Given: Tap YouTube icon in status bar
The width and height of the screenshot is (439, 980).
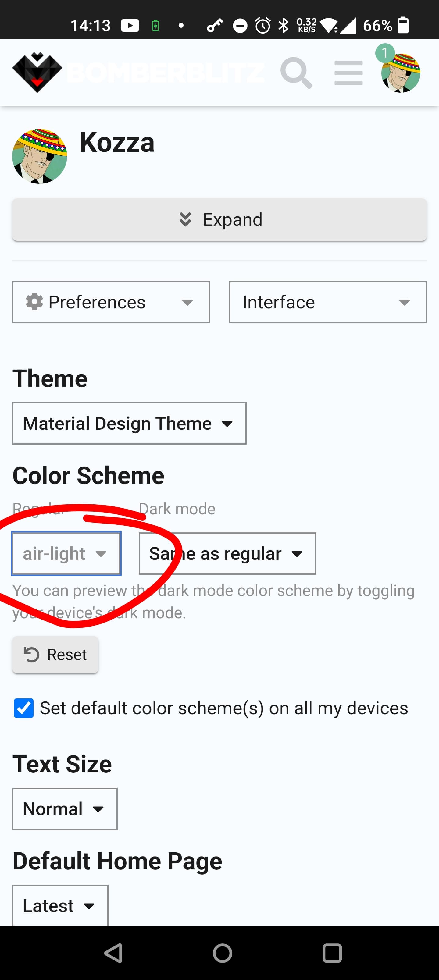Looking at the screenshot, I should pos(130,26).
